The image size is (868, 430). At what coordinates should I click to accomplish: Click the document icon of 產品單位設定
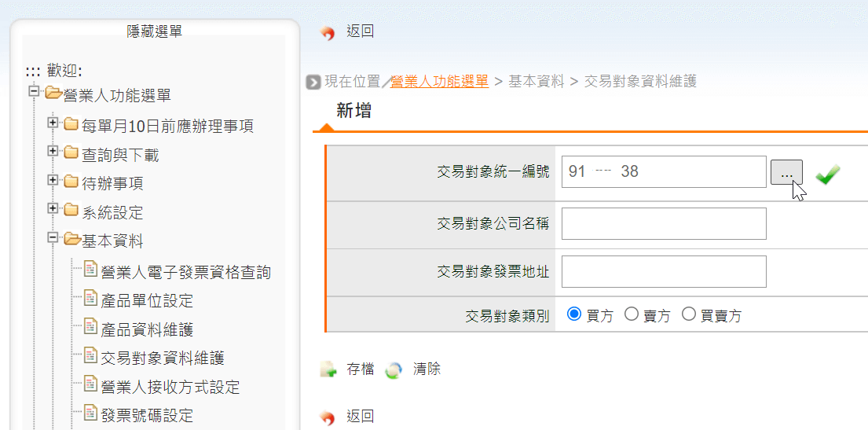pos(90,298)
